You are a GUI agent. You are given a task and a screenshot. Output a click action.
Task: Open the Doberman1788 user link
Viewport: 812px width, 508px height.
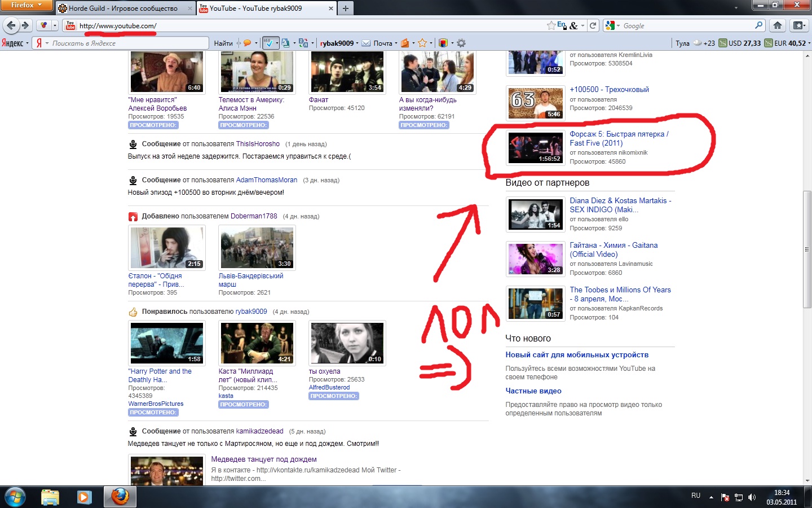point(254,216)
